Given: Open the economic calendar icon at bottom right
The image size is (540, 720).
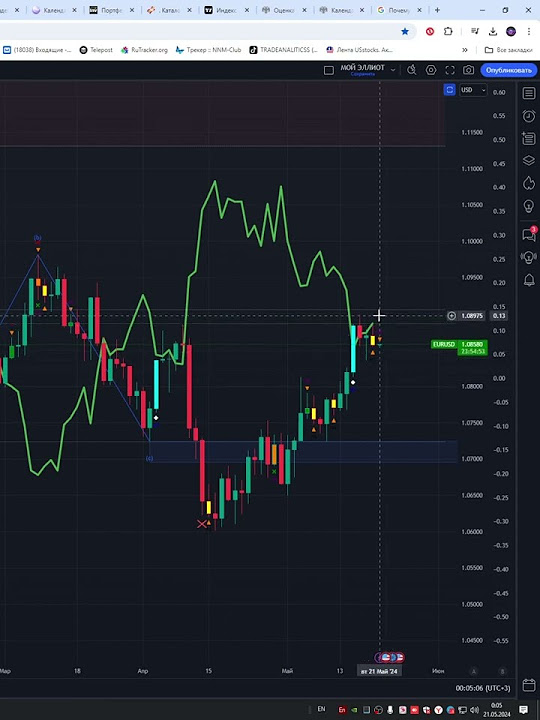Looking at the screenshot, I should (x=529, y=686).
